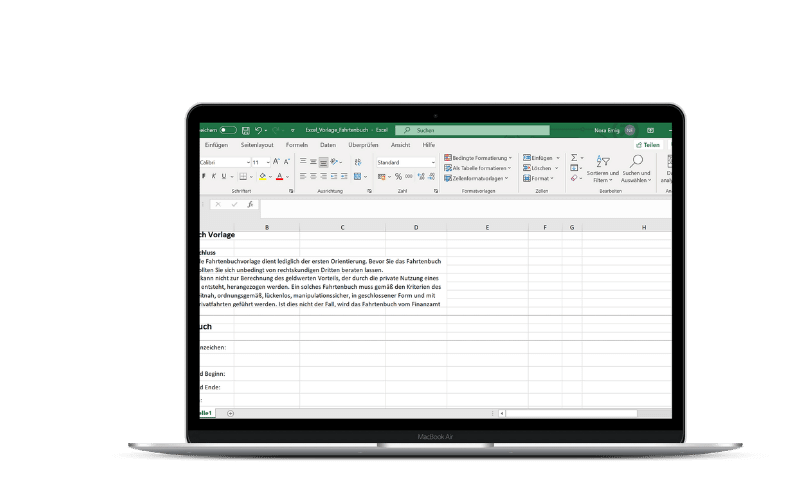Open the Hilfe tab
The width and height of the screenshot is (800, 490).
tap(429, 145)
